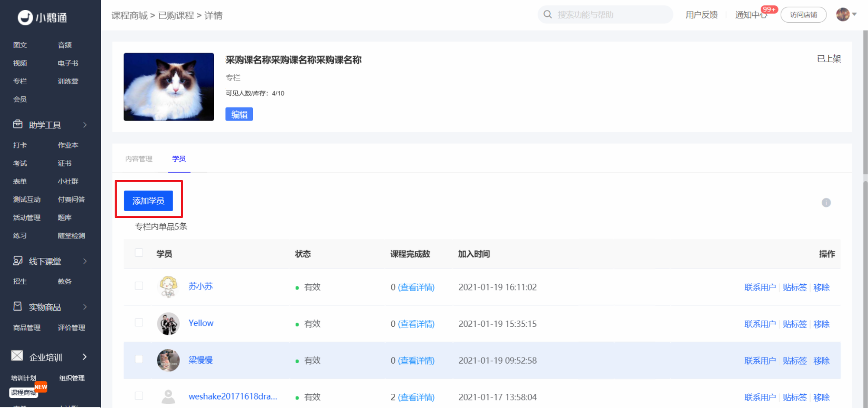Open 电子书 in the sidebar
This screenshot has height=408, width=868.
click(x=68, y=63)
